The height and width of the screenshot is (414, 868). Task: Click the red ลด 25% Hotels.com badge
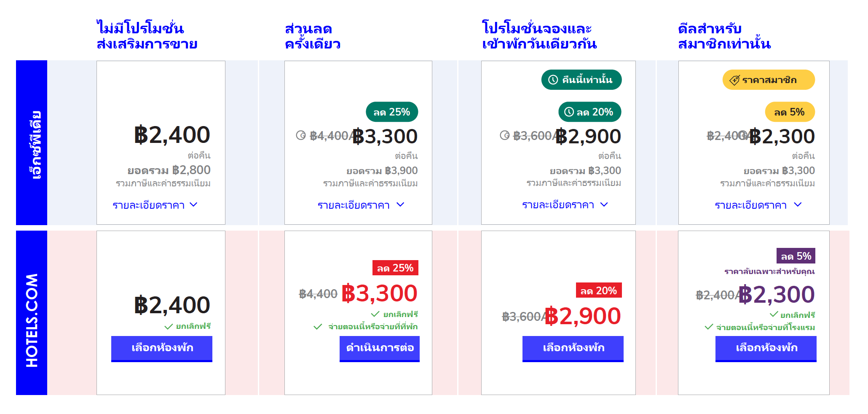(x=395, y=268)
